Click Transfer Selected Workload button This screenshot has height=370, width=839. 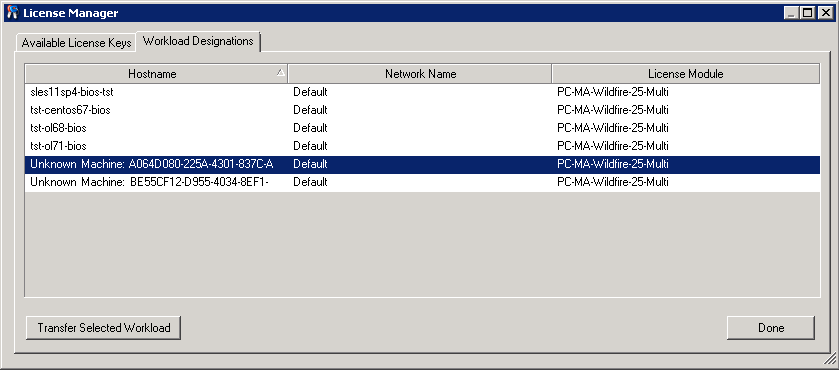(x=104, y=328)
